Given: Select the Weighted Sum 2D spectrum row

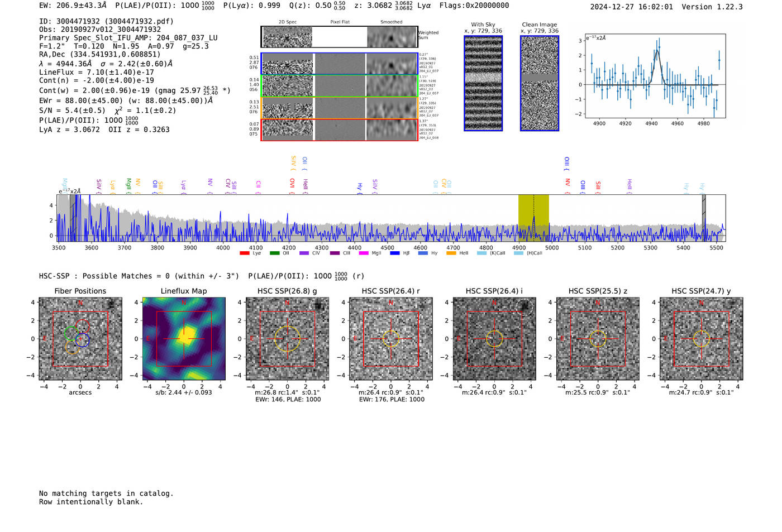Looking at the screenshot, I should click(x=339, y=37).
